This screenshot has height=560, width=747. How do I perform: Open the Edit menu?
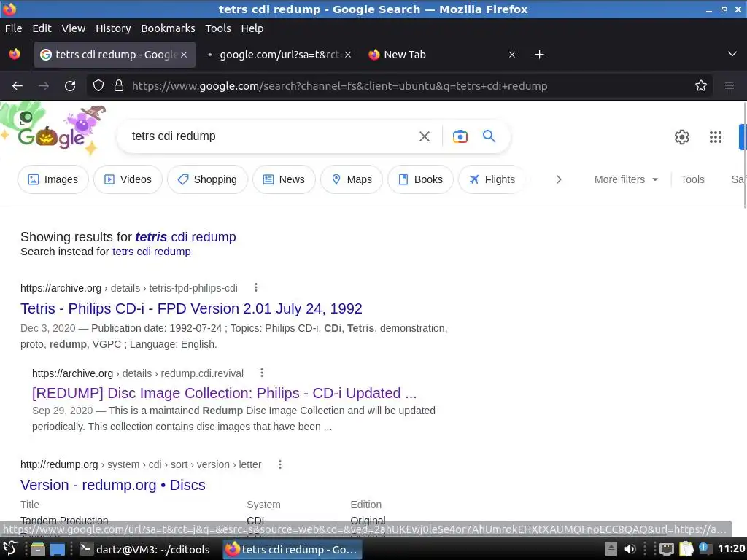tap(42, 28)
